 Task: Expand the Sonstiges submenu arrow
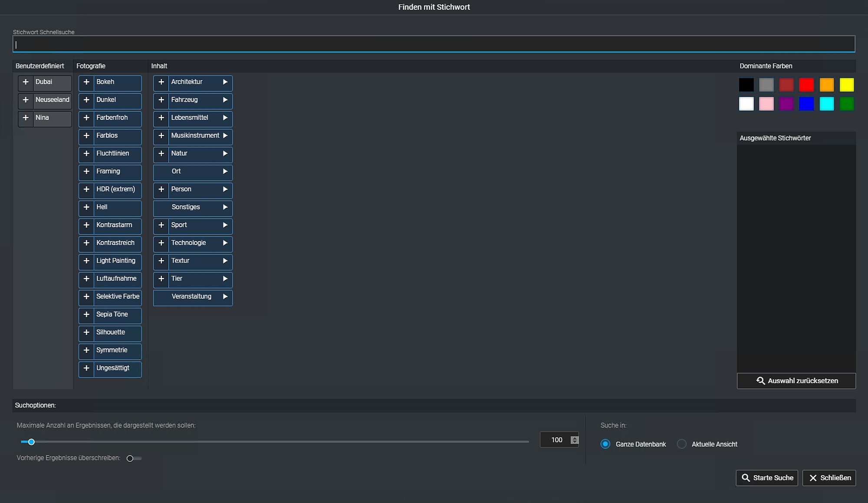click(x=225, y=207)
